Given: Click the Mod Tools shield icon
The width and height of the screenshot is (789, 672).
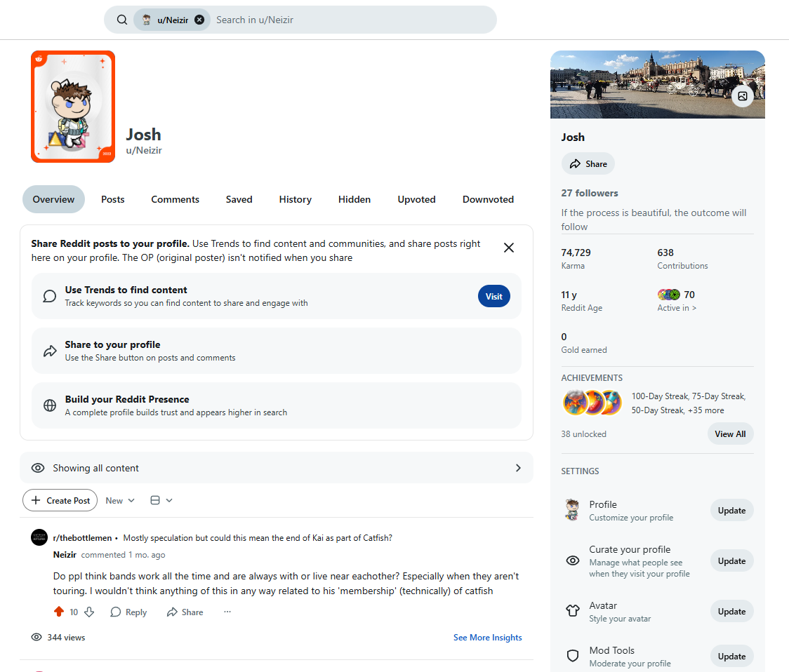Looking at the screenshot, I should click(x=573, y=656).
